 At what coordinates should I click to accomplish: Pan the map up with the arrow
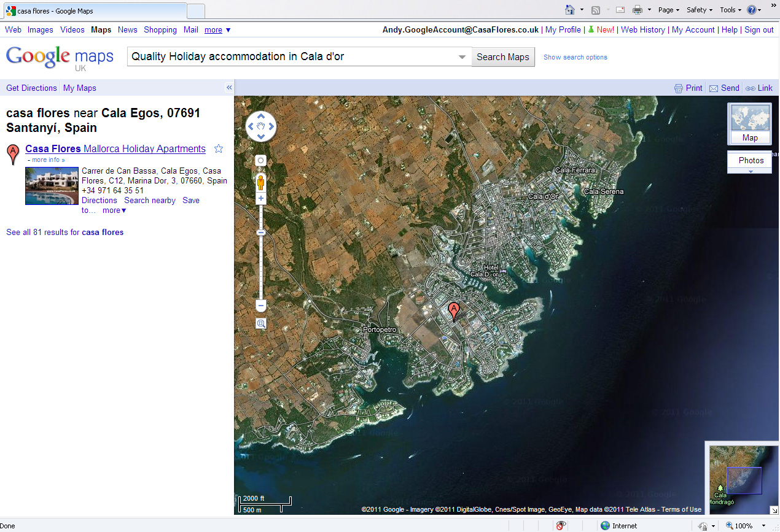pyautogui.click(x=261, y=116)
